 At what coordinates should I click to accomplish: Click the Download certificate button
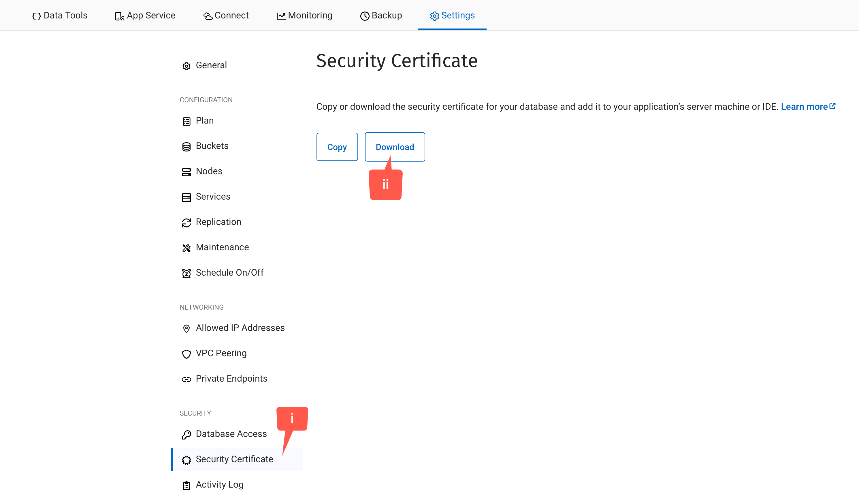click(395, 146)
